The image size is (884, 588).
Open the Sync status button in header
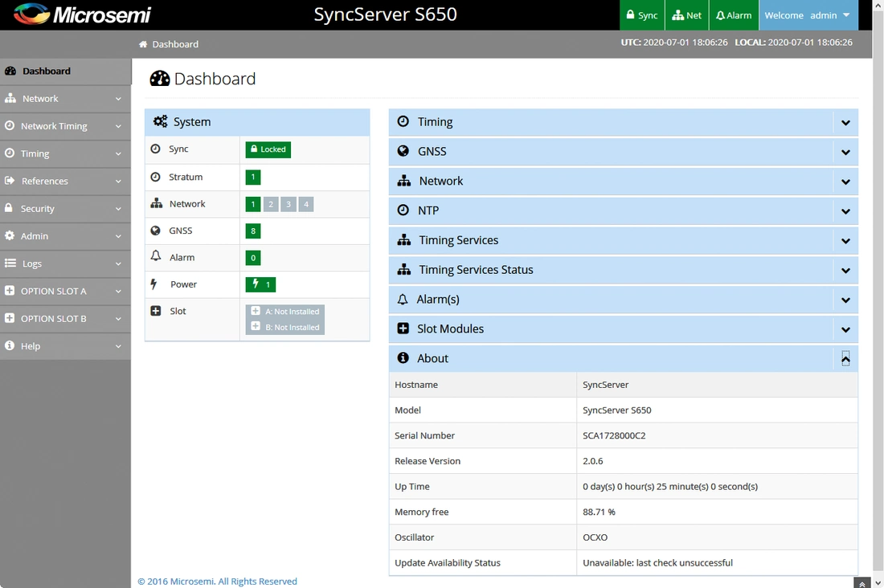pos(642,15)
